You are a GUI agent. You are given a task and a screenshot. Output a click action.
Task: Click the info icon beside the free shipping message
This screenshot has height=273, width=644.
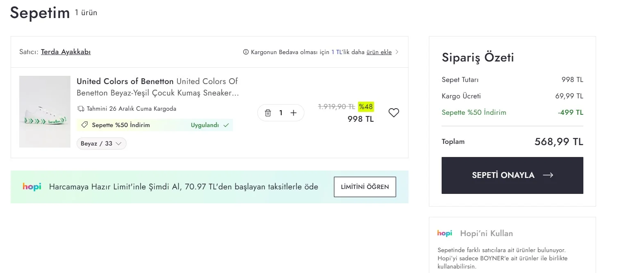(x=246, y=52)
